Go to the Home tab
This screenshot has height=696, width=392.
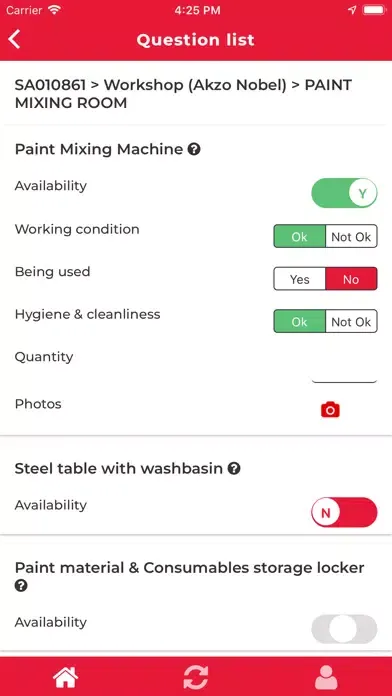[66, 678]
